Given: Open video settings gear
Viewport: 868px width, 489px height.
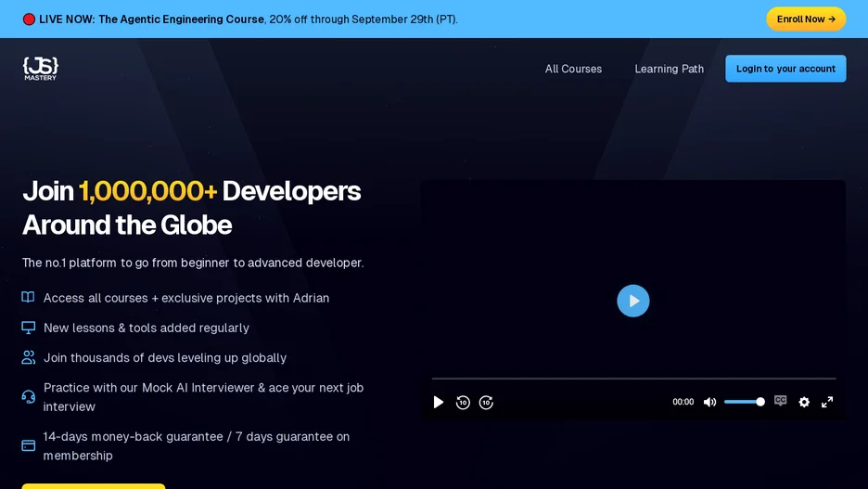Looking at the screenshot, I should 804,402.
